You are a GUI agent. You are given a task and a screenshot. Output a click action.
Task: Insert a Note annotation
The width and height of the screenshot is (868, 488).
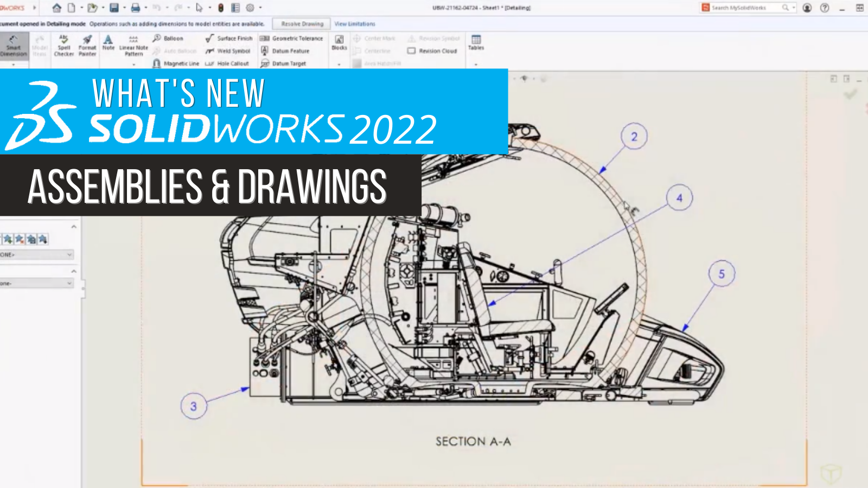tap(108, 43)
